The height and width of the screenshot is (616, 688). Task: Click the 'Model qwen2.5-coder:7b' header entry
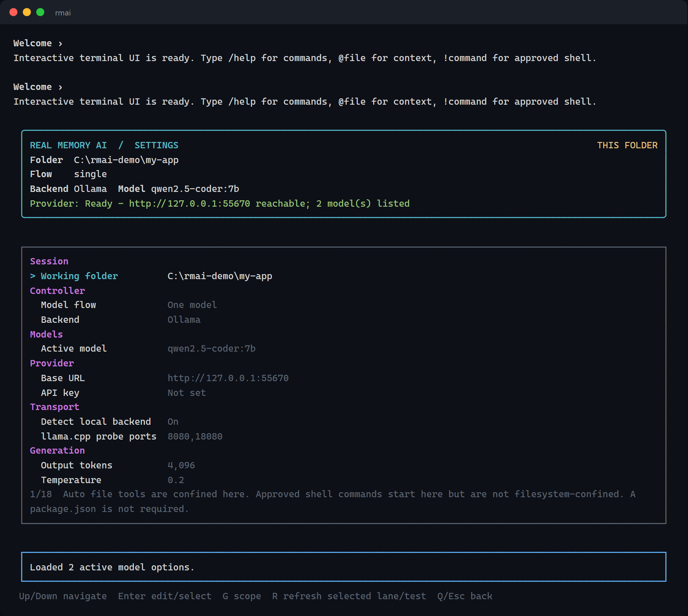[179, 189]
